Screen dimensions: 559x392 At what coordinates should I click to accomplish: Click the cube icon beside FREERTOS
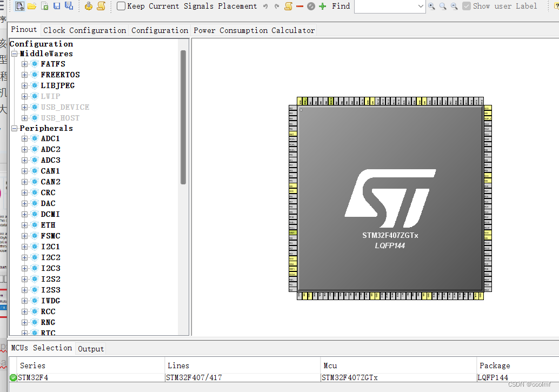(35, 75)
